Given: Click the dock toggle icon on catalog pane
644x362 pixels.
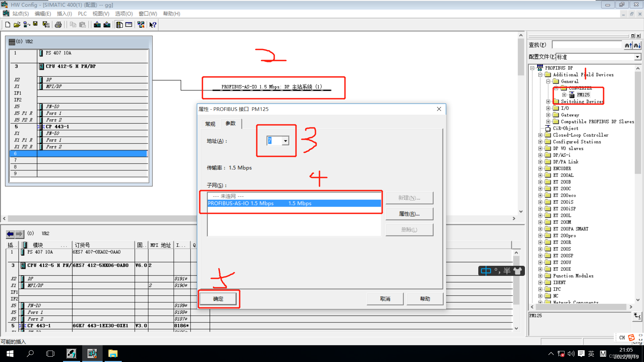Looking at the screenshot, I should click(x=633, y=36).
